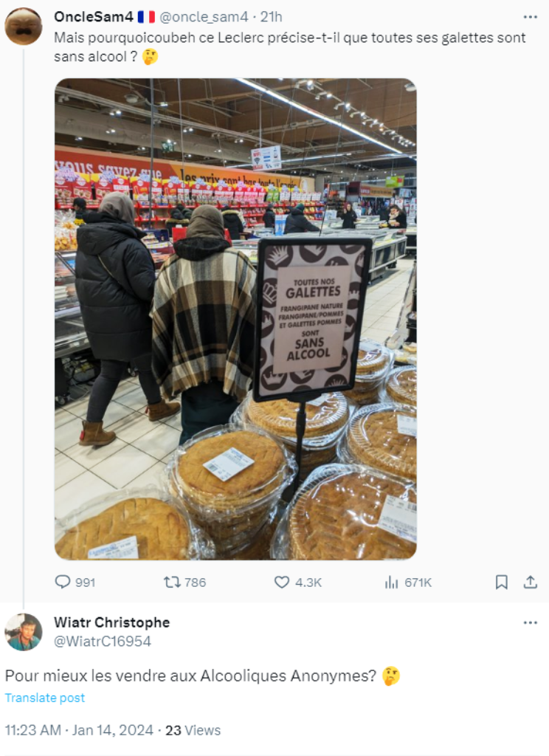Open Wiatr Christophe profile avatar
The width and height of the screenshot is (549, 756).
(23, 632)
